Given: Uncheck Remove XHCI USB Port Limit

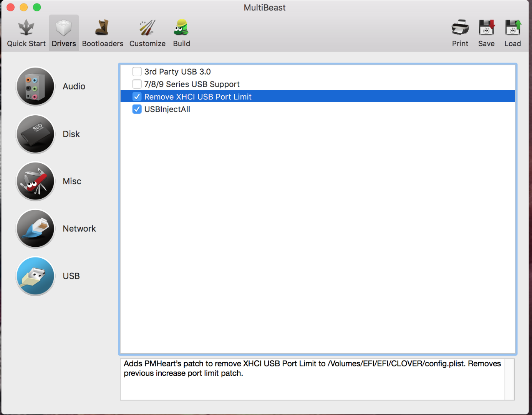Looking at the screenshot, I should pos(137,97).
